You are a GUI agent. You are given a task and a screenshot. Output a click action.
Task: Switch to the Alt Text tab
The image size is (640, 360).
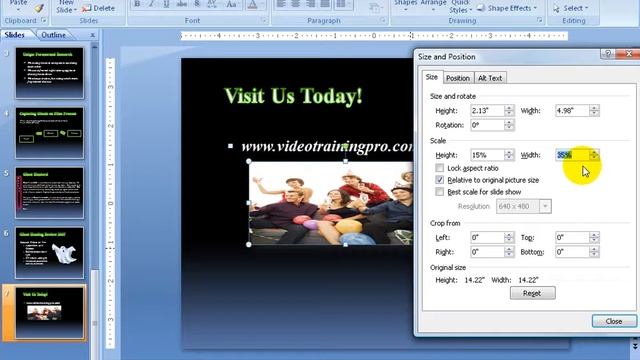point(490,78)
